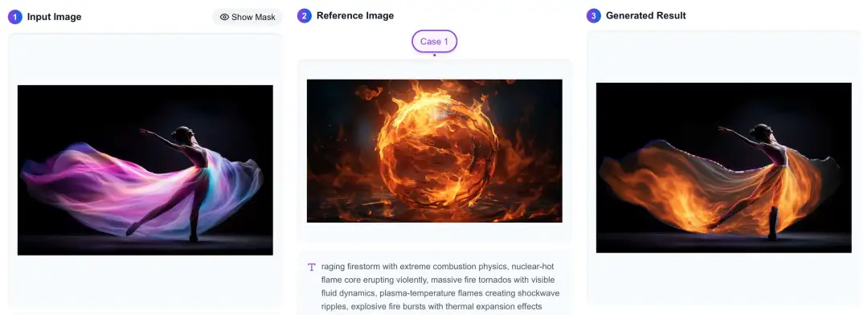Image resolution: width=868 pixels, height=315 pixels.
Task: Click the Input Image heading
Action: click(x=55, y=17)
